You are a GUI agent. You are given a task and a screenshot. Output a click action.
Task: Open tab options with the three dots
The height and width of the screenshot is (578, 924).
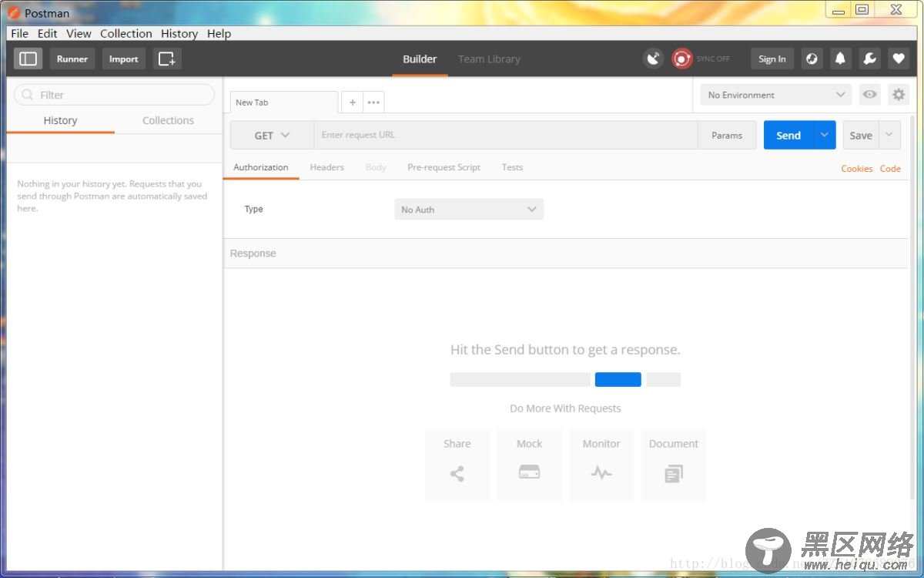coord(373,102)
